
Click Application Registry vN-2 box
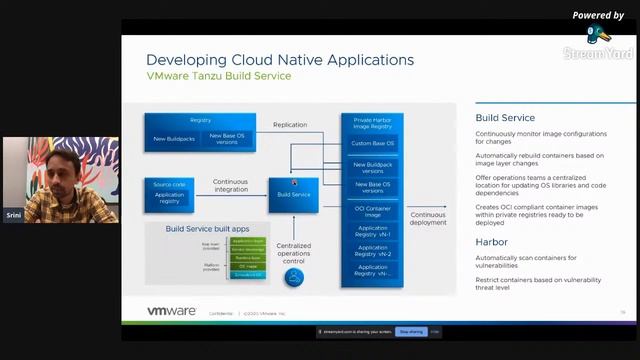[372, 251]
